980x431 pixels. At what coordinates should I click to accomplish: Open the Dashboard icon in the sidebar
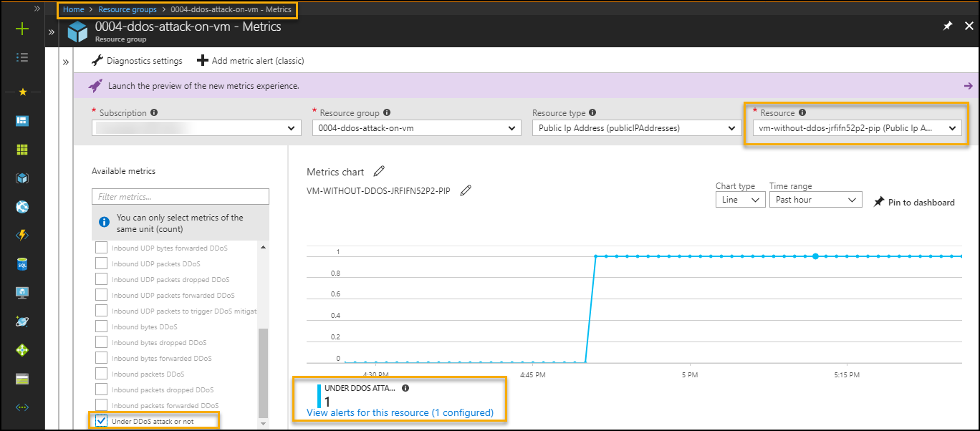click(22, 121)
